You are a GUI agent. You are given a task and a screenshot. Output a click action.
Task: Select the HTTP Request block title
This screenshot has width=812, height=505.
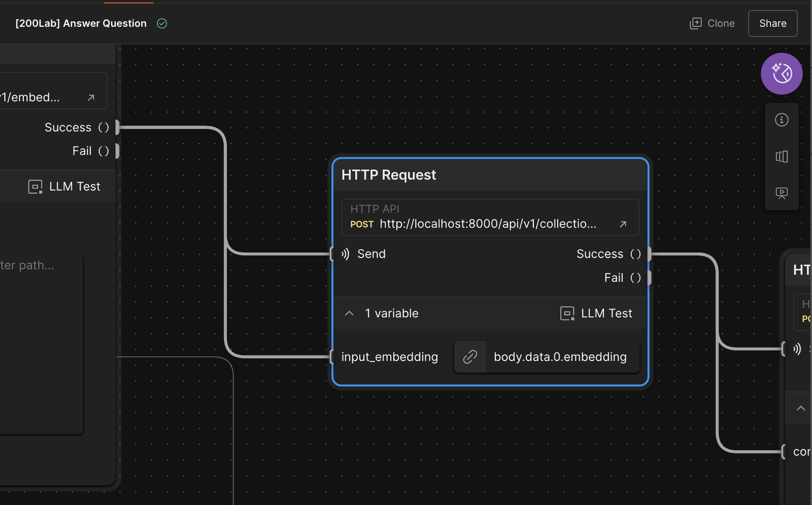pyautogui.click(x=388, y=175)
